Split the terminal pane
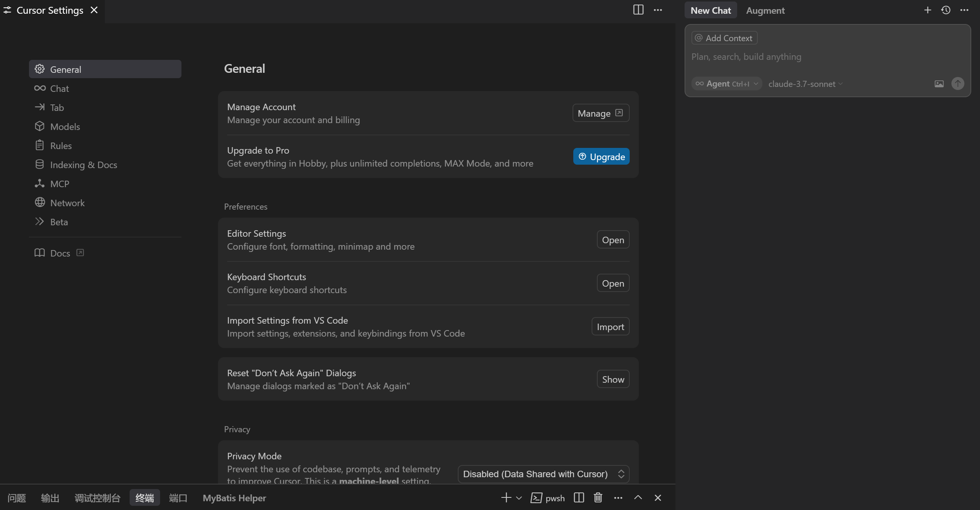 (579, 498)
